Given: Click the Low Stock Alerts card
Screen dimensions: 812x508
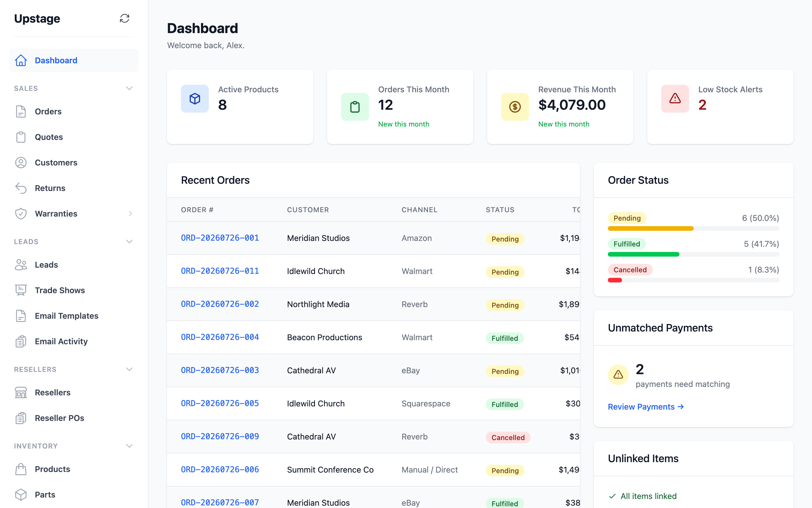Looking at the screenshot, I should (720, 107).
